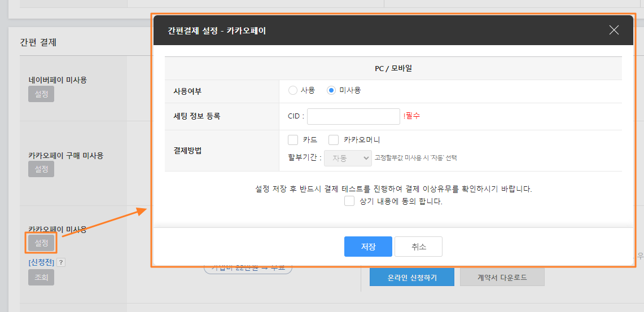Click the 네이버페이 미사용 label
Screen dimensions: 644x312
tap(58, 80)
